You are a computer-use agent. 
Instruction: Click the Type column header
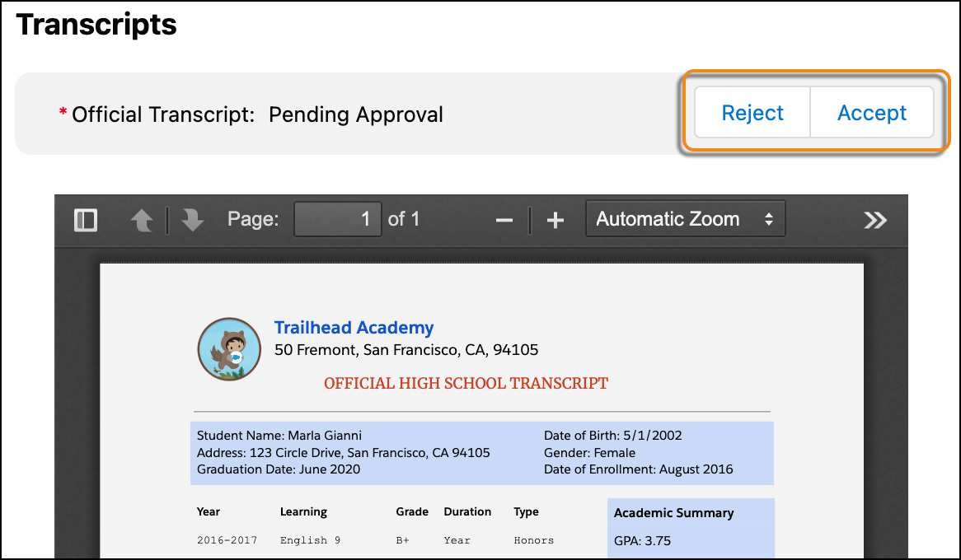[x=526, y=512]
